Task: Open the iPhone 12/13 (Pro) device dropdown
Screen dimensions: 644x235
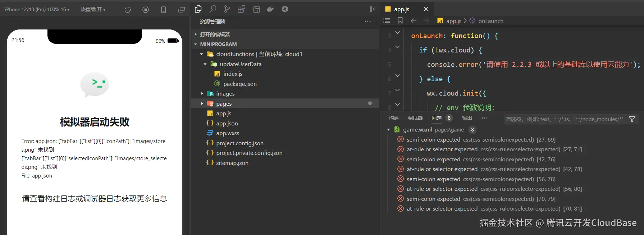Action: [x=37, y=9]
